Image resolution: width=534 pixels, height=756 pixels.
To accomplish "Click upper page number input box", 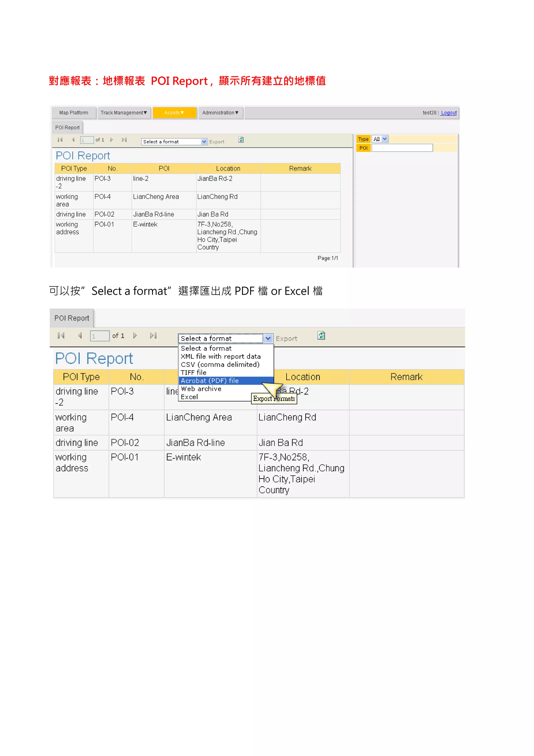I will pos(87,140).
